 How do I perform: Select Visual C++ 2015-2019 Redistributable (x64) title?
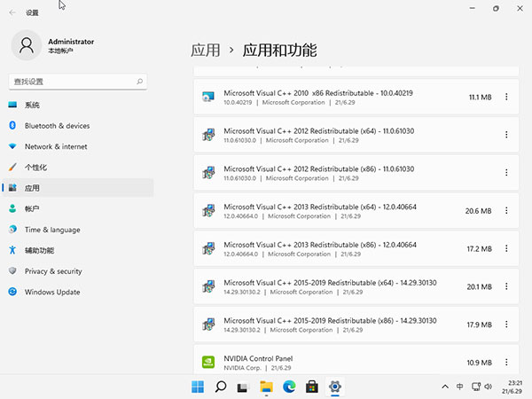point(330,283)
